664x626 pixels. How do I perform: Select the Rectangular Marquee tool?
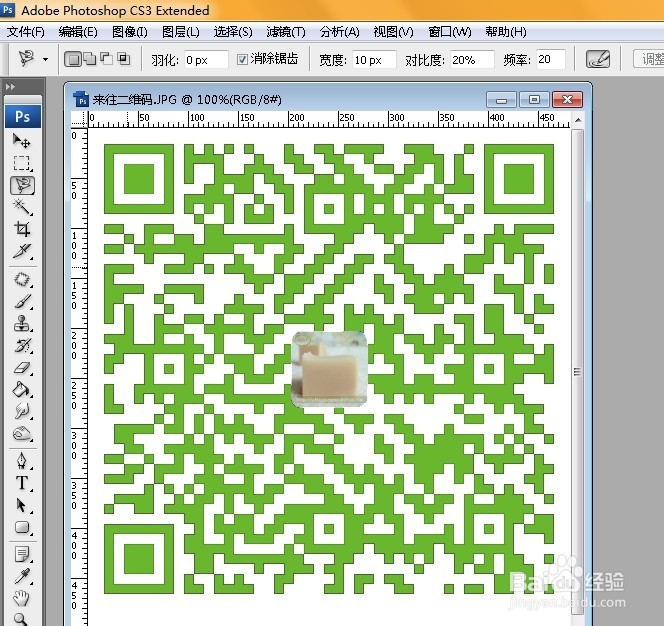pos(22,163)
